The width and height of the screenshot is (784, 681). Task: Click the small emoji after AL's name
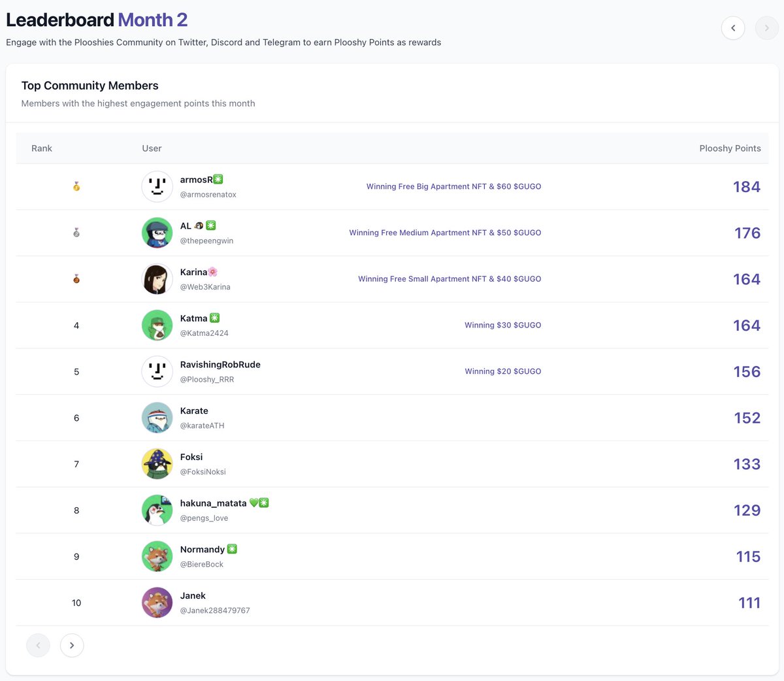[199, 225]
